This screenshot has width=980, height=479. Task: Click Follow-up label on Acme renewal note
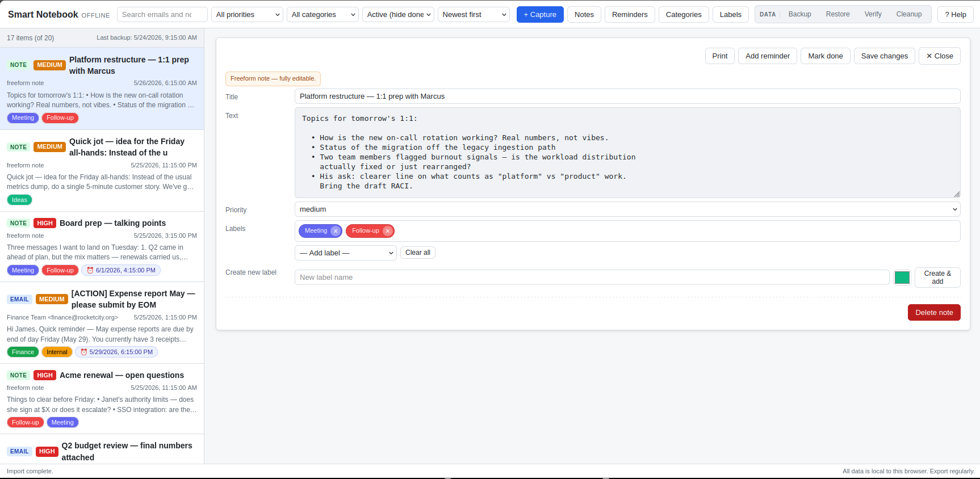tap(26, 422)
